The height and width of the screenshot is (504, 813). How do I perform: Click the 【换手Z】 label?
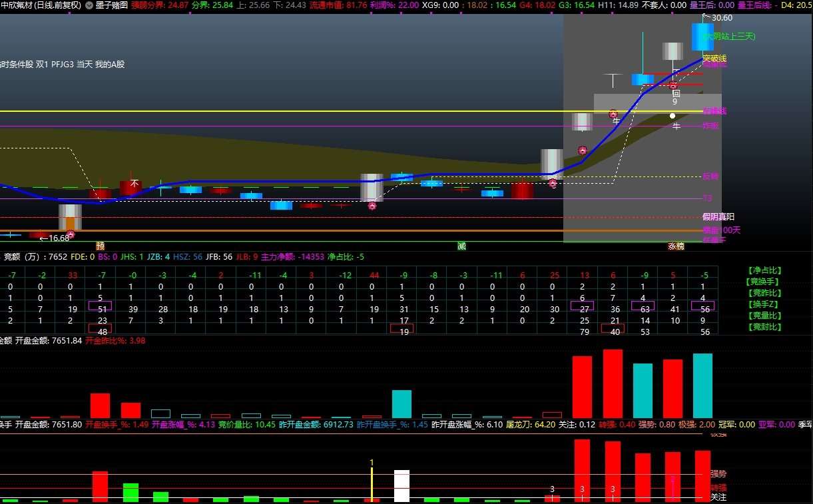point(764,304)
